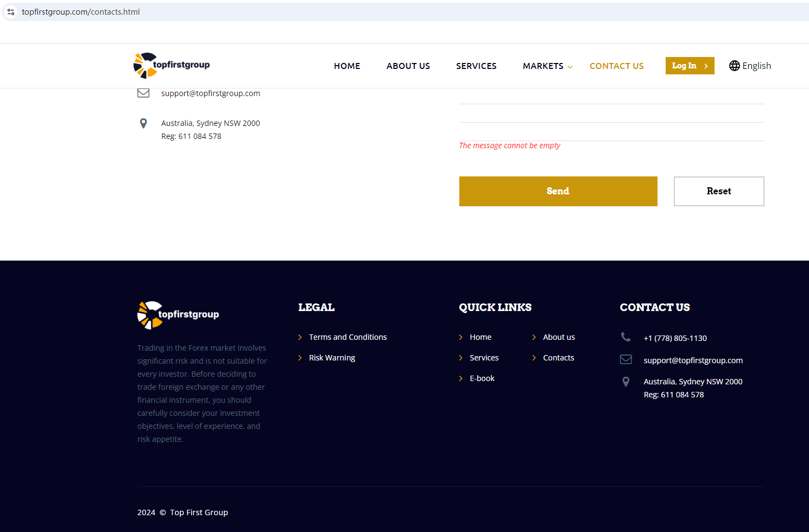Click the arrow icon before E-book
Screen dimensions: 809x532
coord(461,378)
